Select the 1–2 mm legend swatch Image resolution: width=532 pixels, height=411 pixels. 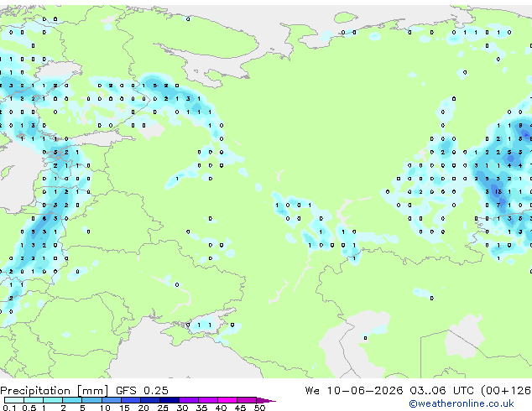point(53,400)
